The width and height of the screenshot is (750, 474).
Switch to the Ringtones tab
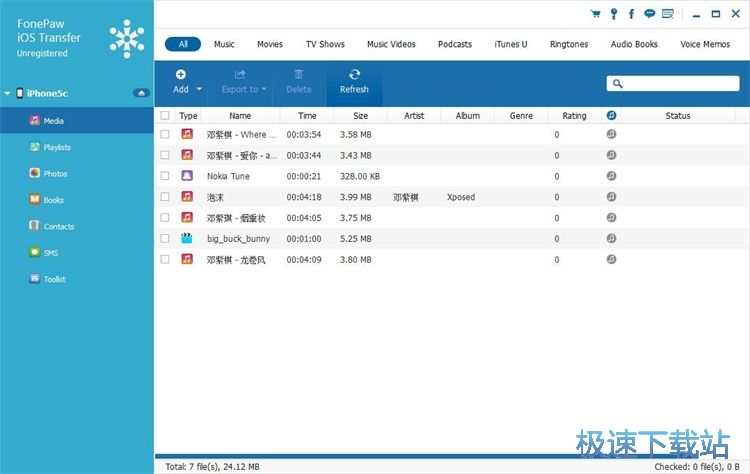click(569, 44)
